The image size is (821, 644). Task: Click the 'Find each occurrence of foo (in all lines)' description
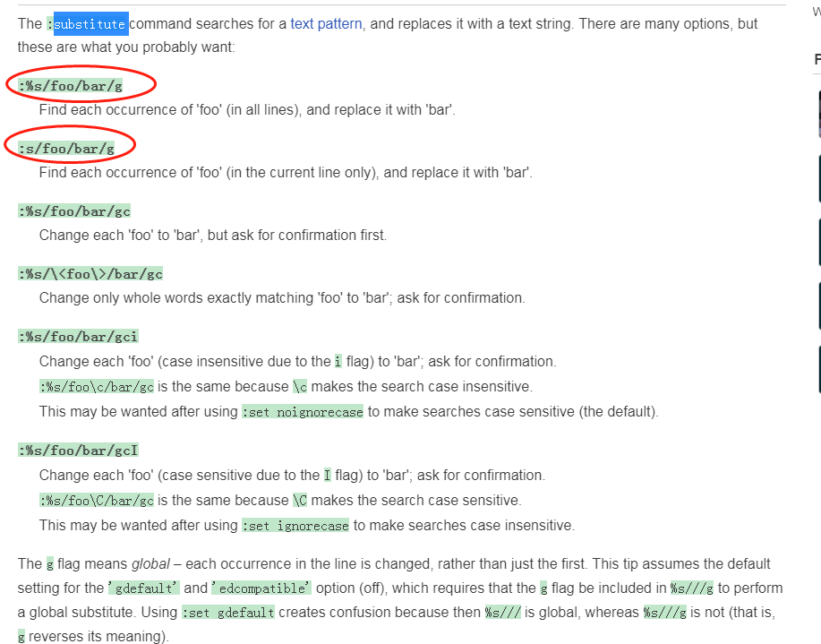pyautogui.click(x=247, y=110)
